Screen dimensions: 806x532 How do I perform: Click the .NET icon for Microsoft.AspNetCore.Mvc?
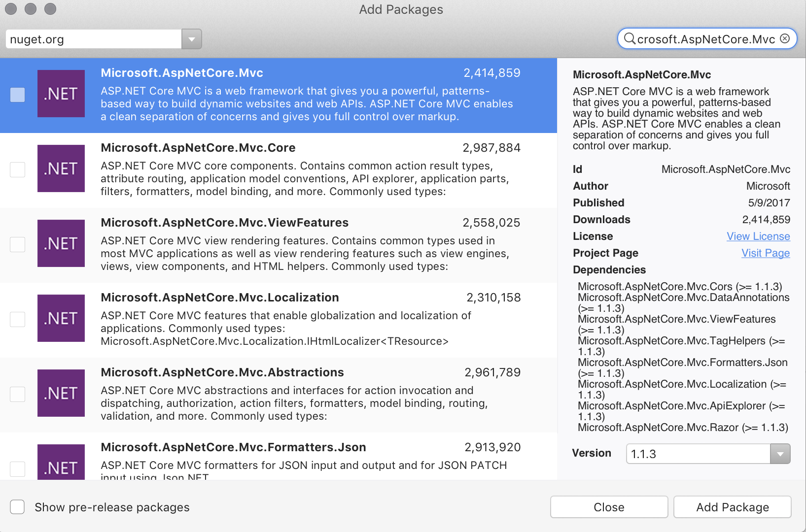tap(61, 94)
